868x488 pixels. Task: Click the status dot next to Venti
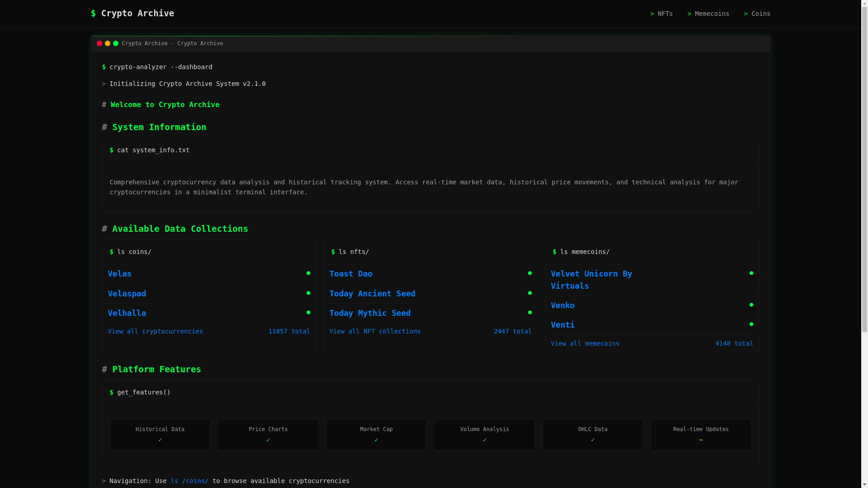coord(751,324)
